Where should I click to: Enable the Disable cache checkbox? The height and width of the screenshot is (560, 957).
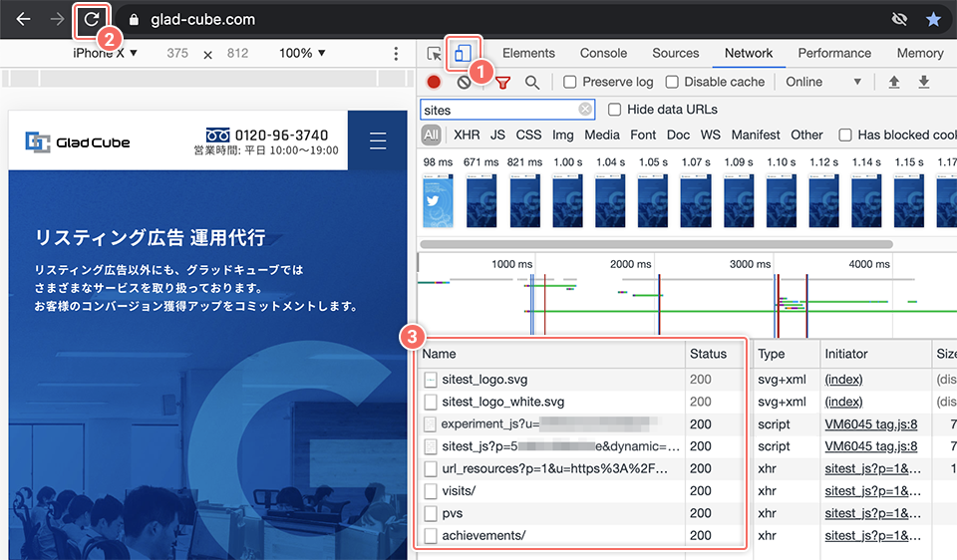(x=672, y=82)
